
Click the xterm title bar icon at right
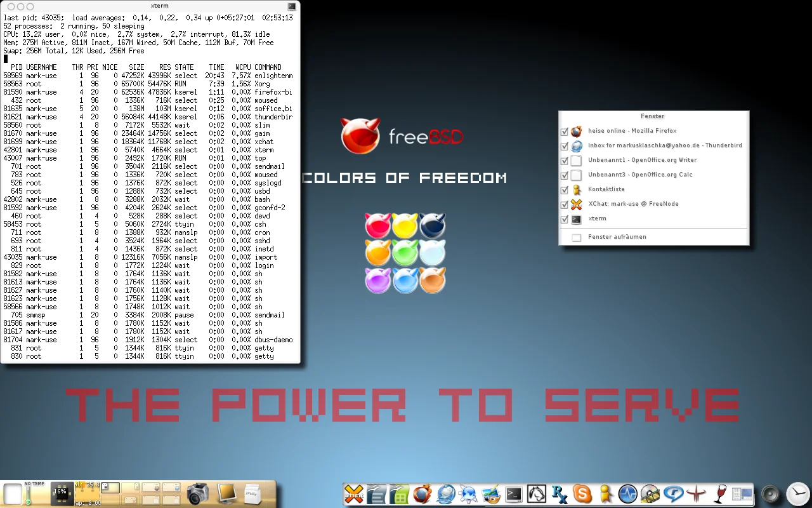(x=291, y=6)
